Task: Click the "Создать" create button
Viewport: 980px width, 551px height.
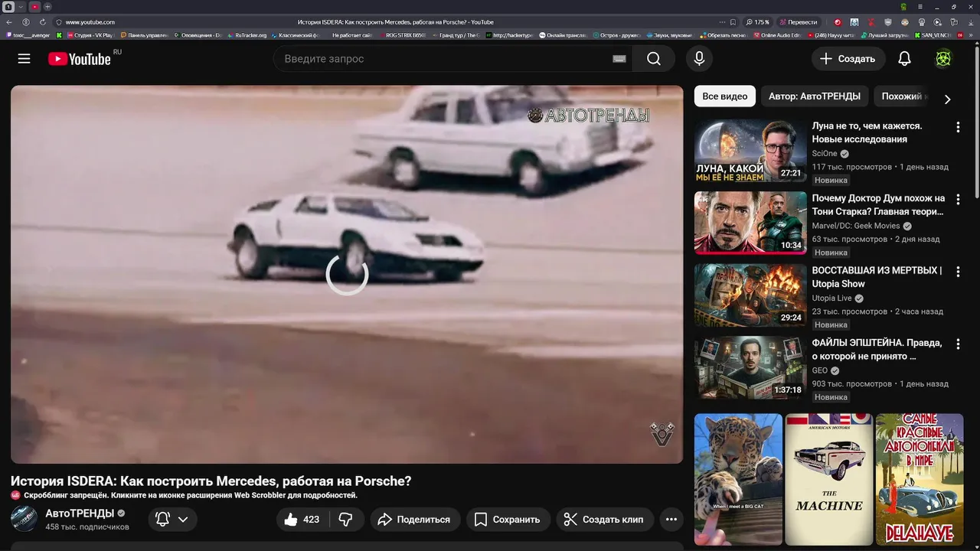Action: tap(848, 59)
